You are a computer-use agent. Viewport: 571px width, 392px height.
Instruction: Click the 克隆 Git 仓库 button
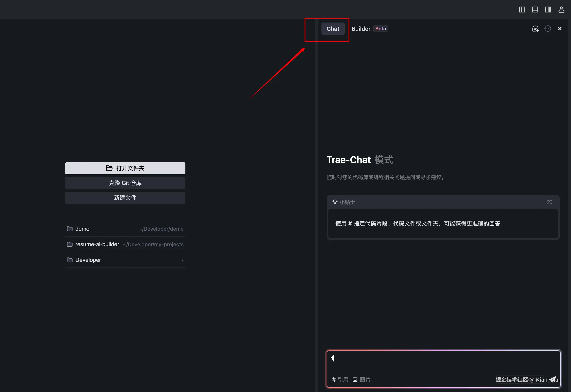click(x=125, y=183)
